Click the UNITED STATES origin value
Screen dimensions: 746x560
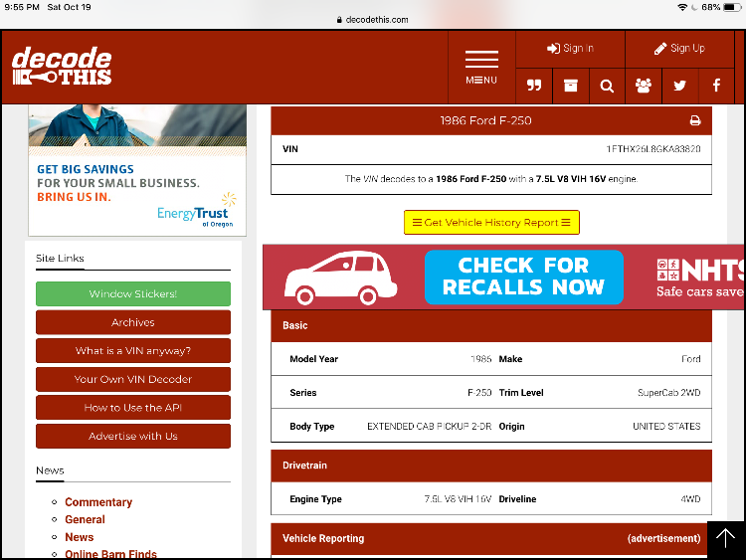point(666,427)
